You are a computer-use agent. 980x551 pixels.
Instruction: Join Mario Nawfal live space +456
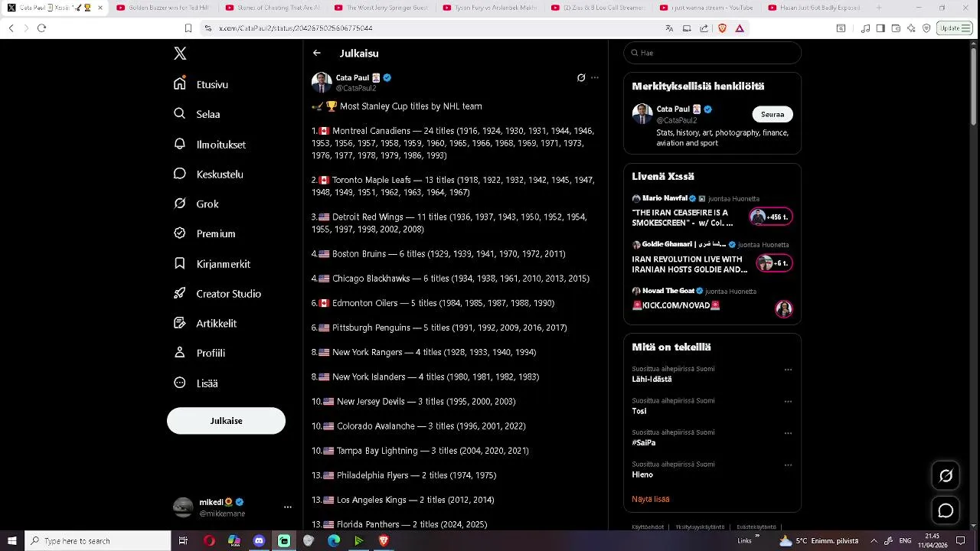click(x=771, y=217)
